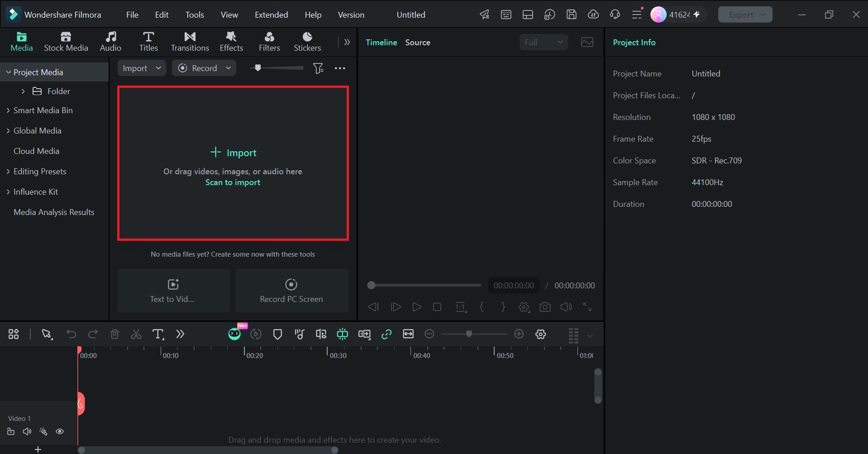868x454 pixels.
Task: Click the preview playback progress slider
Action: click(424, 285)
